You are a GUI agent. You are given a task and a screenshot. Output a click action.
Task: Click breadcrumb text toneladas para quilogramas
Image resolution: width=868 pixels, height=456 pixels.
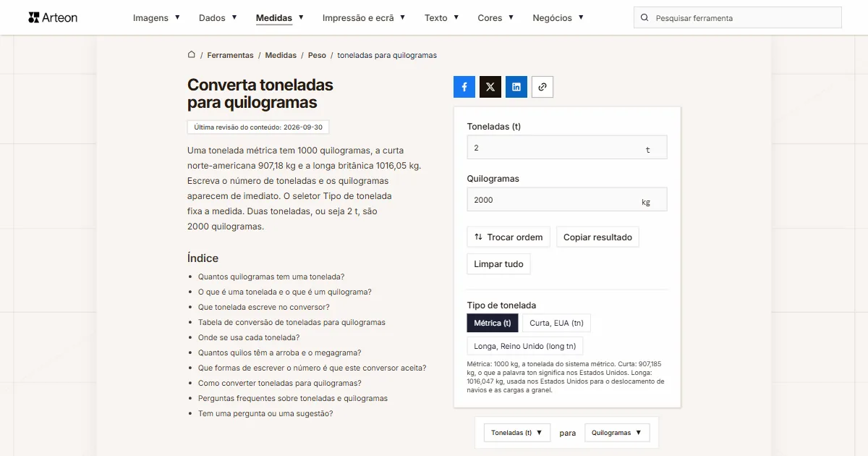(387, 55)
